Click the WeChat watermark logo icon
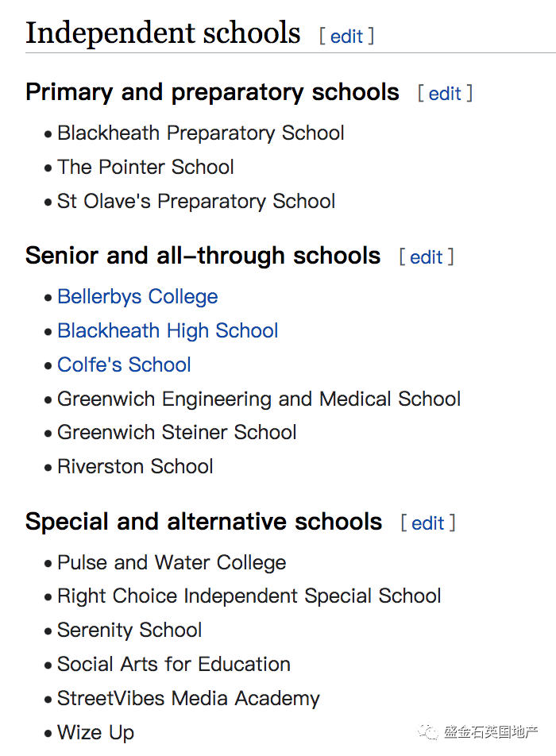 tap(427, 731)
